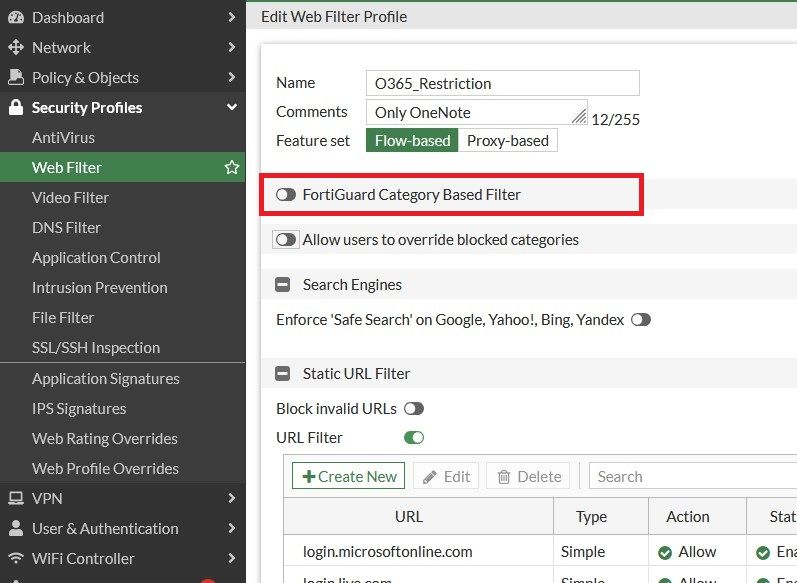Select the login.microsoftonline.com row
797x583 pixels.
540,551
